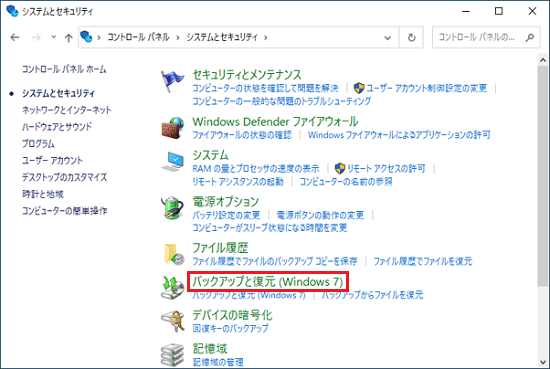Click the scrollbar up arrow

pos(543,60)
